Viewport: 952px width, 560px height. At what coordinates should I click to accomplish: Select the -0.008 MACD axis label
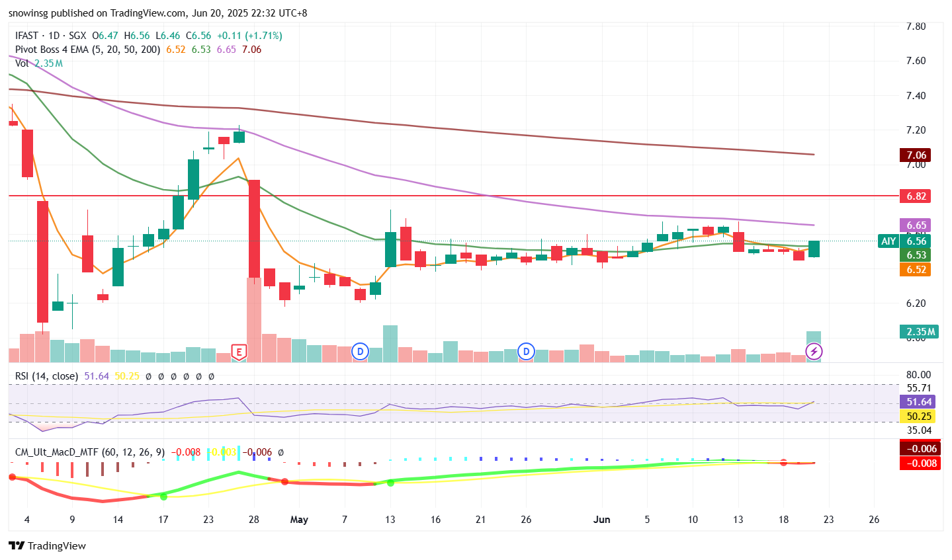point(921,463)
